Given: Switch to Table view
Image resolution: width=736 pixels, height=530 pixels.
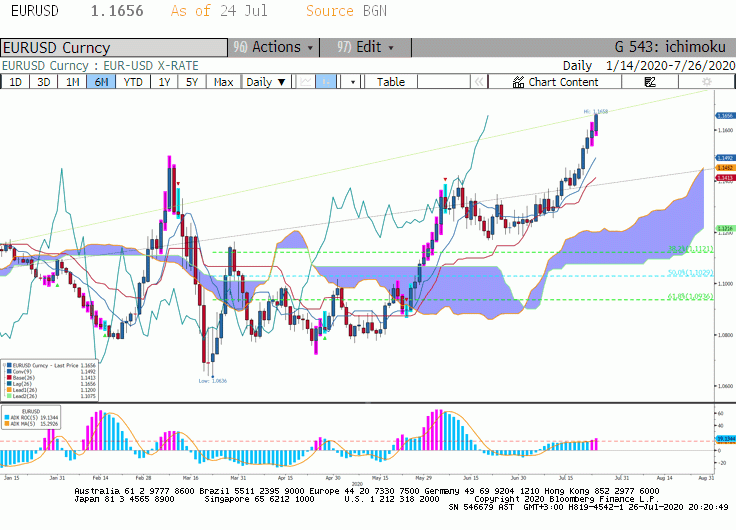Looking at the screenshot, I should (x=391, y=82).
